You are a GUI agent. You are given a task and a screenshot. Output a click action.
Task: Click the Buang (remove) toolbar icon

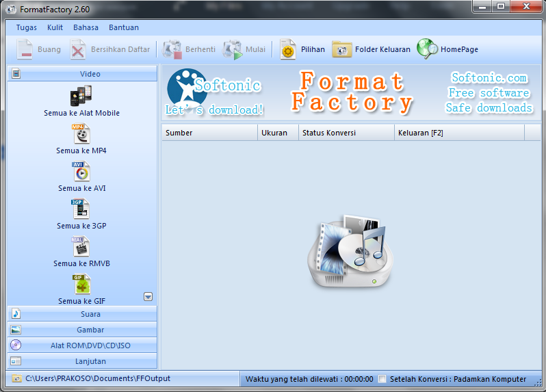25,49
